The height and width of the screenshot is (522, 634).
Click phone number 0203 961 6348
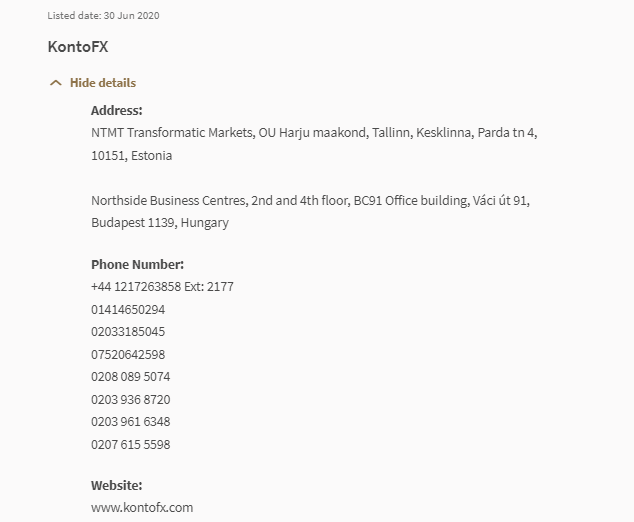(x=130, y=421)
